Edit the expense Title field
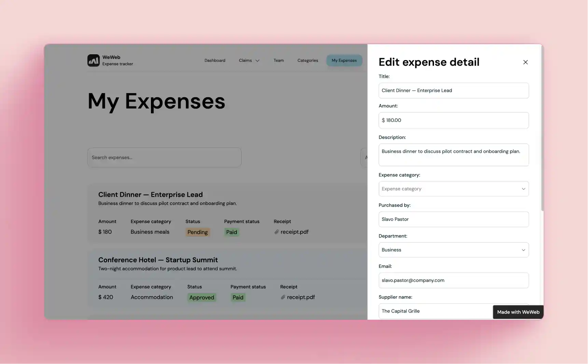The image size is (588, 364). (453, 90)
